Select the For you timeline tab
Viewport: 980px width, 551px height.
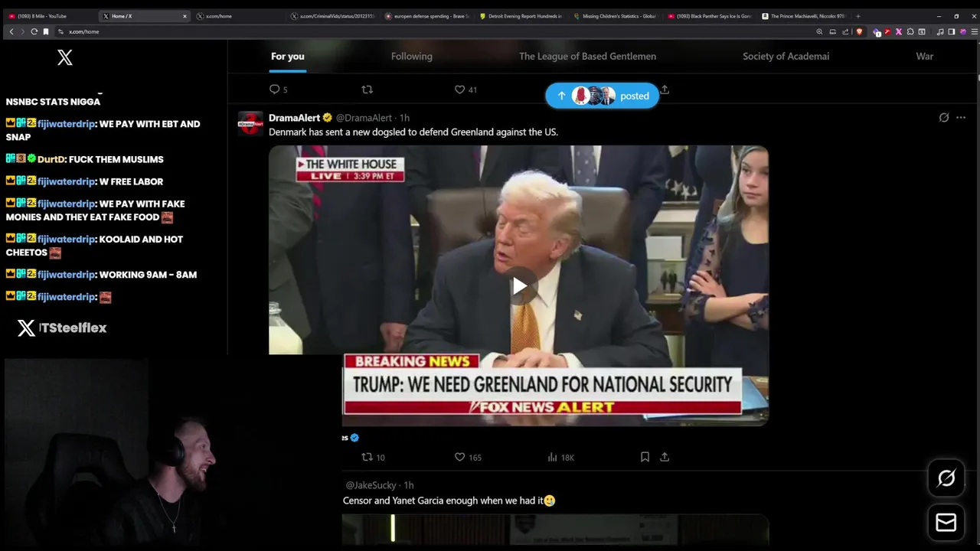[x=288, y=56]
